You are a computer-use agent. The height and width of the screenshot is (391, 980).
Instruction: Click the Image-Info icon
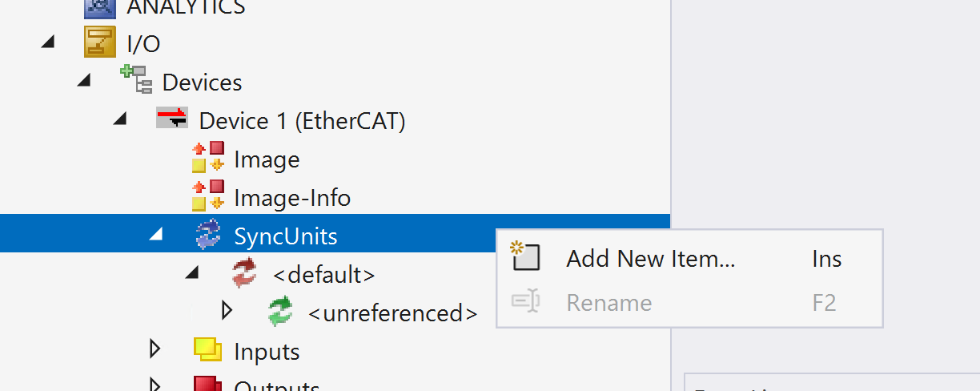coord(207,196)
